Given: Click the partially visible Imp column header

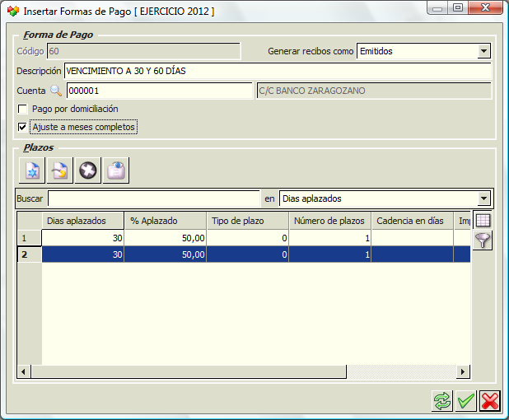Looking at the screenshot, I should click(462, 221).
